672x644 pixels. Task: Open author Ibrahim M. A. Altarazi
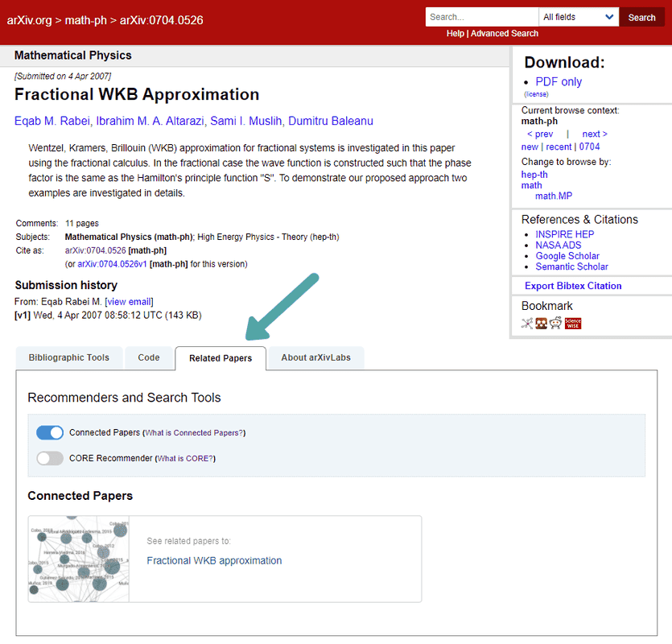[150, 121]
